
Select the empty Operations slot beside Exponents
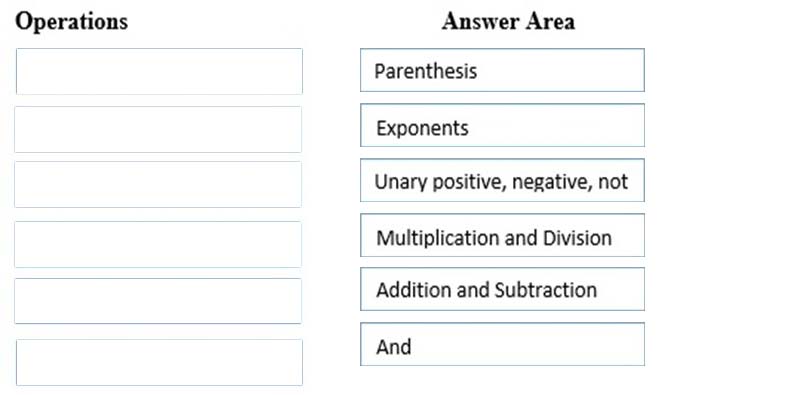click(158, 129)
